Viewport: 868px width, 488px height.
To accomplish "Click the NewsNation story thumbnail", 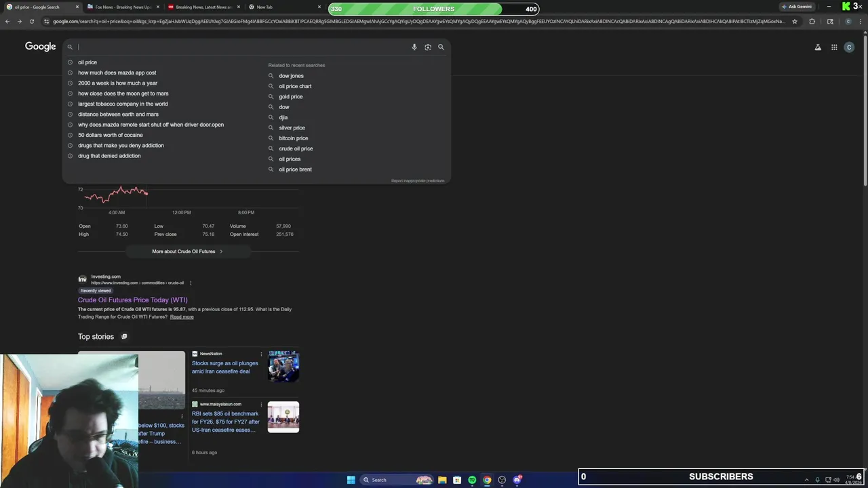I will (283, 366).
